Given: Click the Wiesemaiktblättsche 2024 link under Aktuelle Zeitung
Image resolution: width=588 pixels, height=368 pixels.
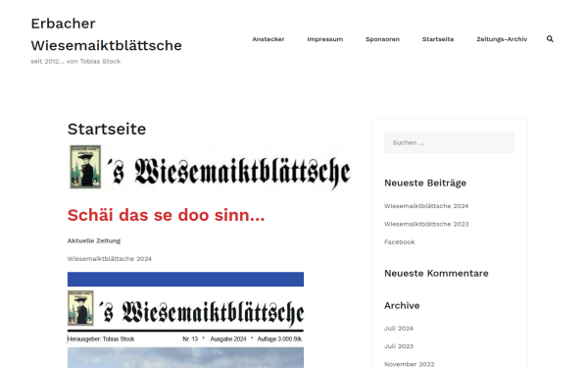Looking at the screenshot, I should pyautogui.click(x=110, y=259).
